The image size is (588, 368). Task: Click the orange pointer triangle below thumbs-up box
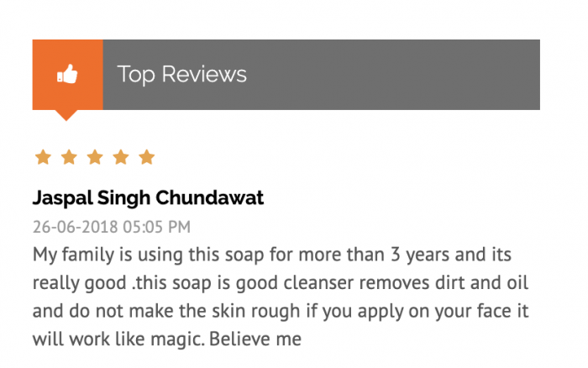point(66,115)
